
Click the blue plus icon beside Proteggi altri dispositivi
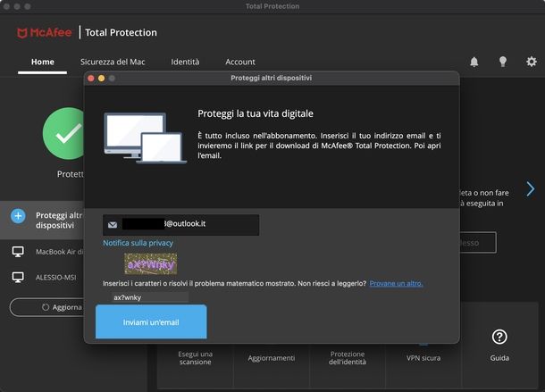coord(18,216)
